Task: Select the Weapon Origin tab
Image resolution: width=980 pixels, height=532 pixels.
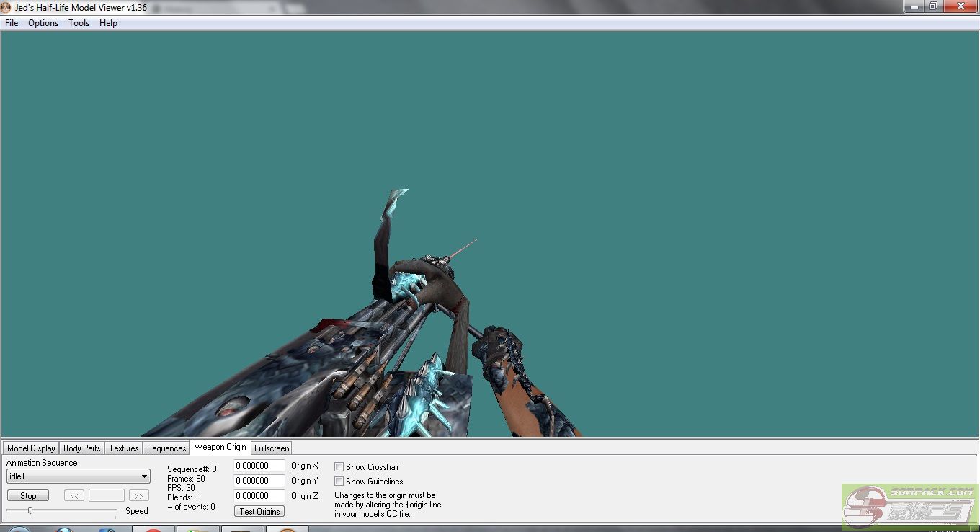Action: pos(220,447)
